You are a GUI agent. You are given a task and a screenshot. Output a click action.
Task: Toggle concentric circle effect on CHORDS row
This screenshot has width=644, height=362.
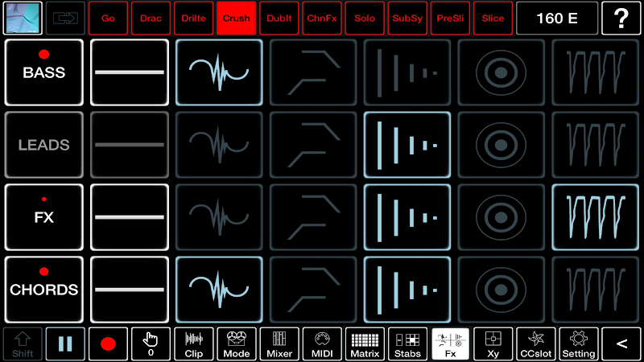501,290
